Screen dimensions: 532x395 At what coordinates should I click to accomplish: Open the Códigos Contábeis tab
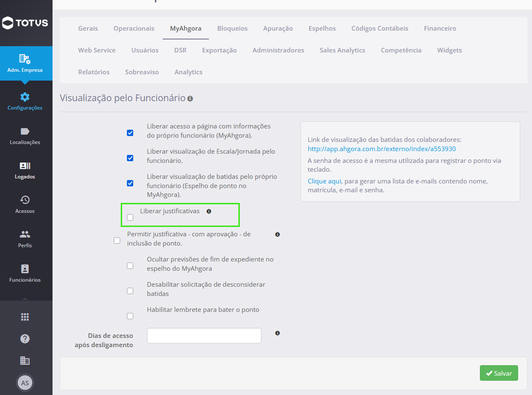pyautogui.click(x=380, y=29)
